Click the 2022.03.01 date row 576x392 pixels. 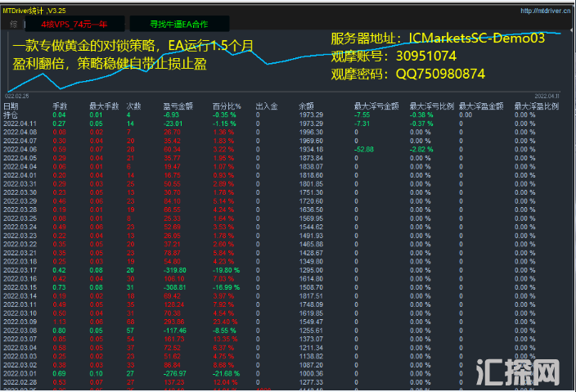(20, 372)
